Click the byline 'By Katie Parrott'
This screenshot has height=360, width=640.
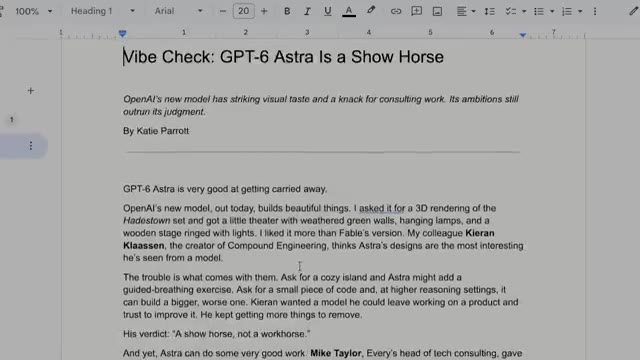[156, 131]
